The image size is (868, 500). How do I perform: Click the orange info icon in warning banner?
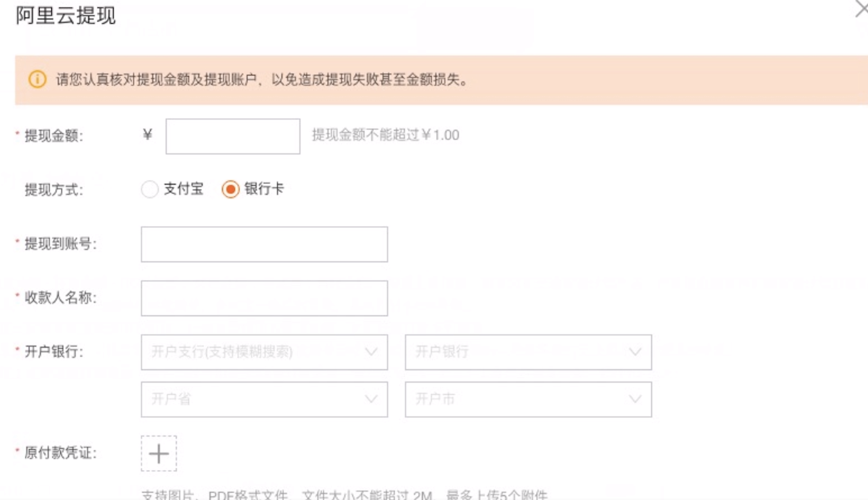pos(37,79)
